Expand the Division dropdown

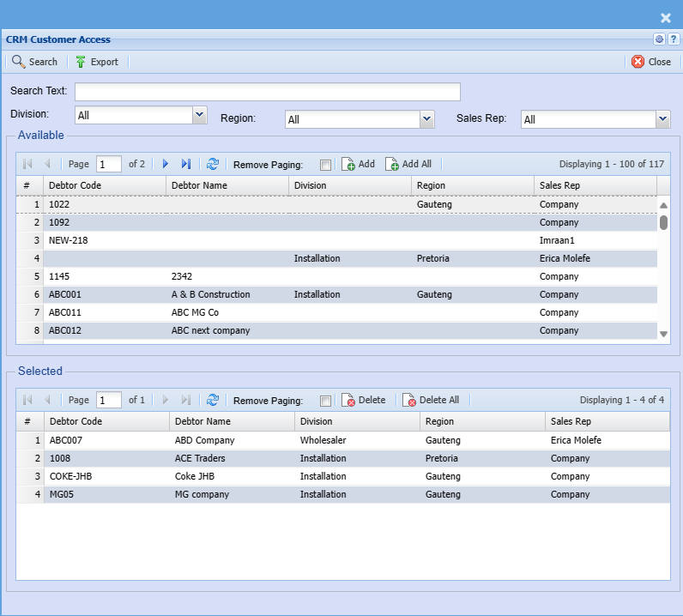200,114
